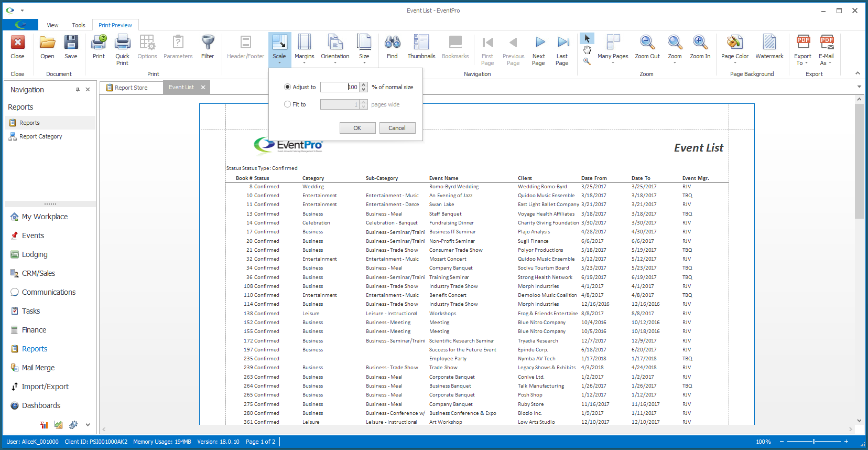Pin the Navigation panel
The width and height of the screenshot is (868, 450).
(78, 90)
